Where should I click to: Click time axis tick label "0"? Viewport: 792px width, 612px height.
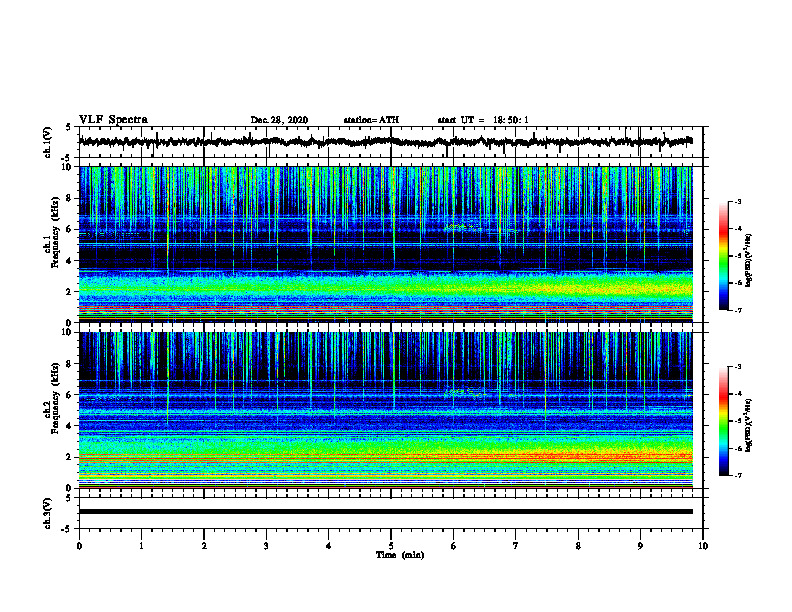pos(79,546)
